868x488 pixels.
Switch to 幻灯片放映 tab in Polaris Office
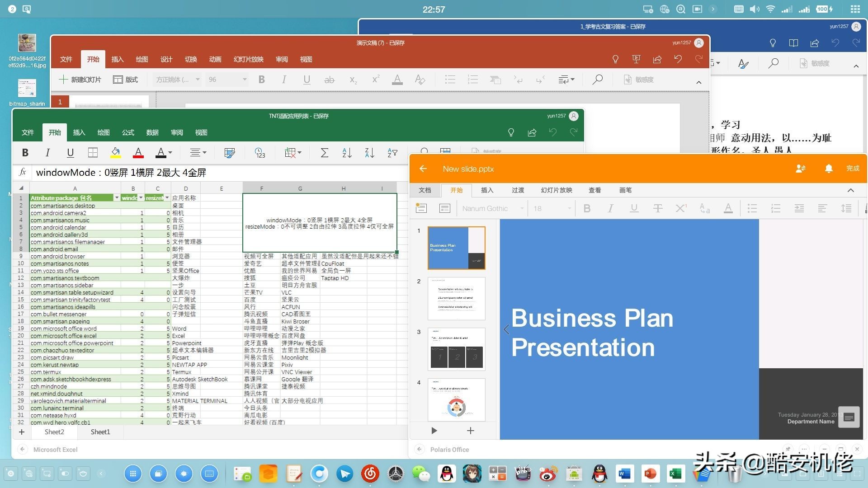tap(556, 190)
